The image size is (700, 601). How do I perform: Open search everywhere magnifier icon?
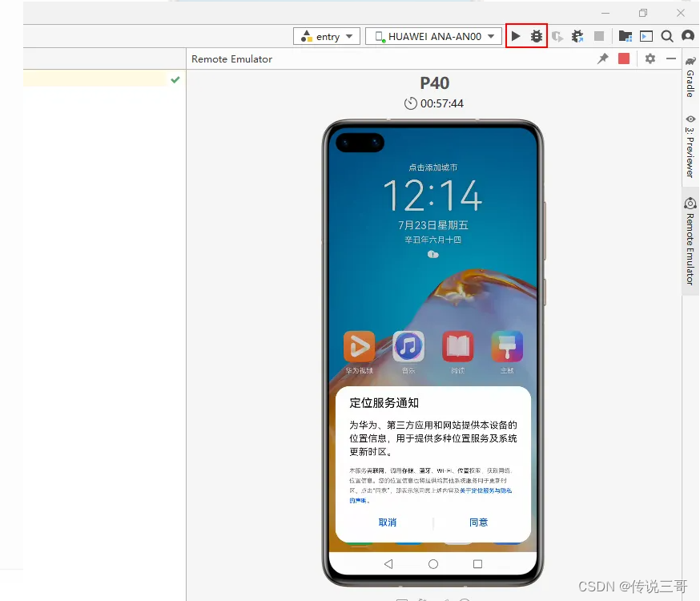tap(667, 36)
